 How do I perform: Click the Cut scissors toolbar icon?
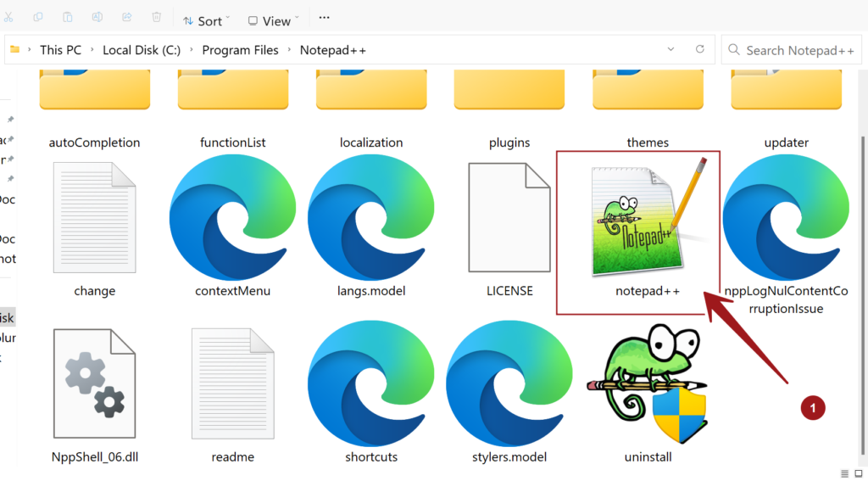[x=8, y=18]
